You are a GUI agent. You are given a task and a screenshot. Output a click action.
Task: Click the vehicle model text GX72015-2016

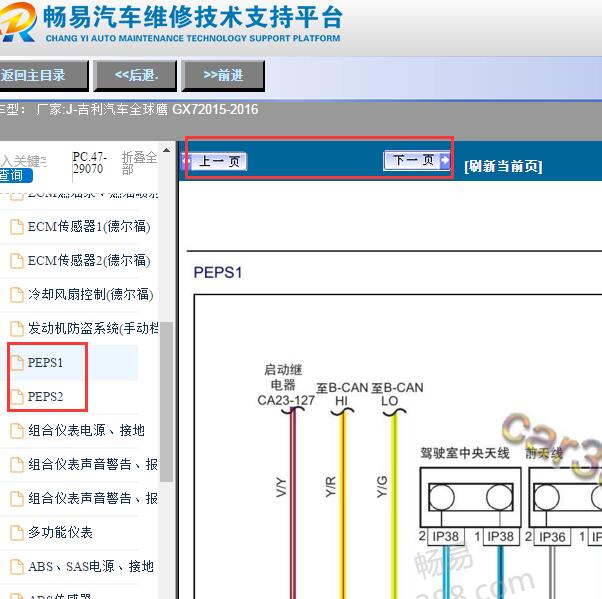(215, 109)
